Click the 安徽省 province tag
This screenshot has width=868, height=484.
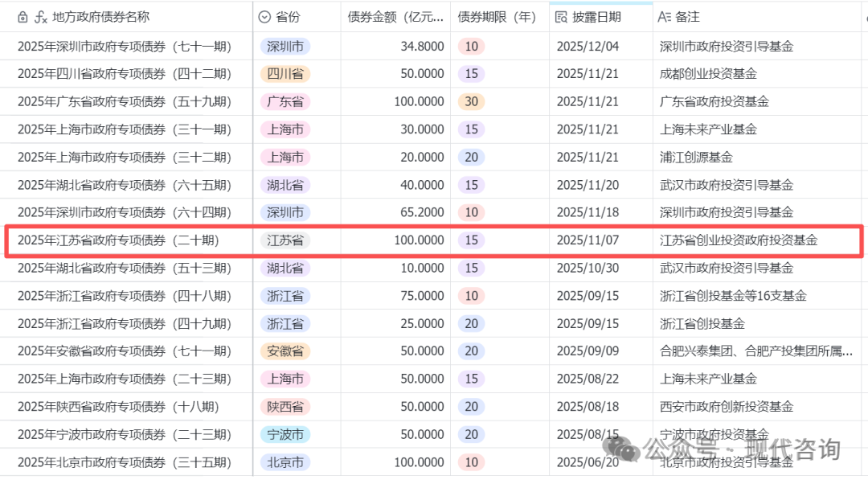point(285,351)
